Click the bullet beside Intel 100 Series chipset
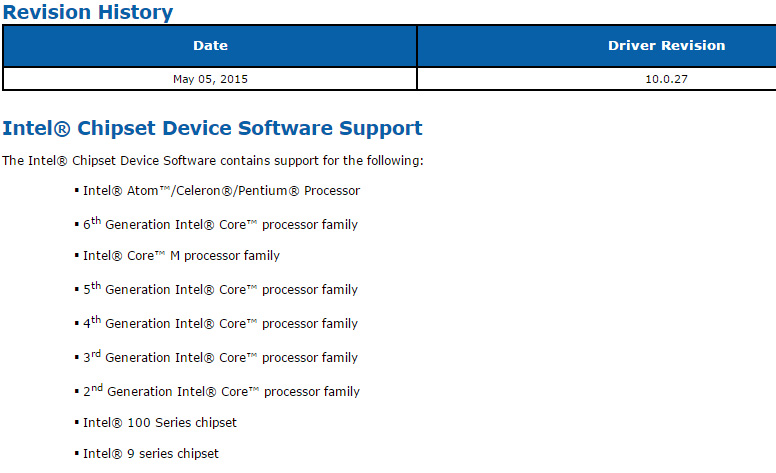The height and width of the screenshot is (473, 776). tap(77, 423)
